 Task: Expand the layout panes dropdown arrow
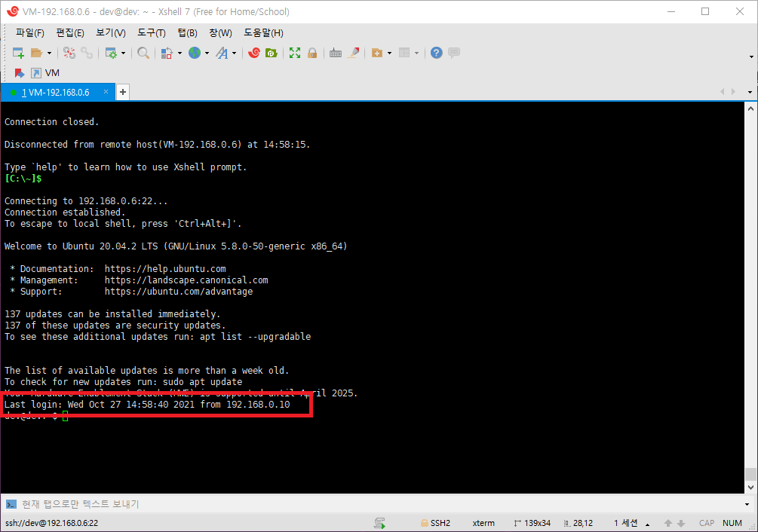416,53
